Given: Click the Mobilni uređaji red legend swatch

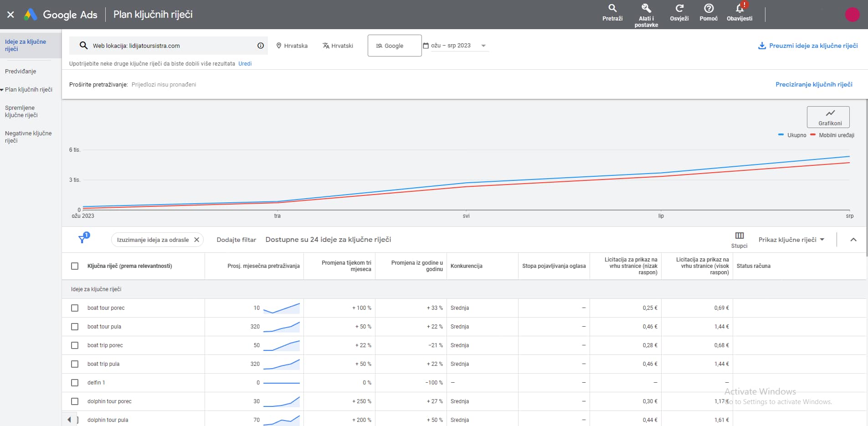Looking at the screenshot, I should (813, 135).
